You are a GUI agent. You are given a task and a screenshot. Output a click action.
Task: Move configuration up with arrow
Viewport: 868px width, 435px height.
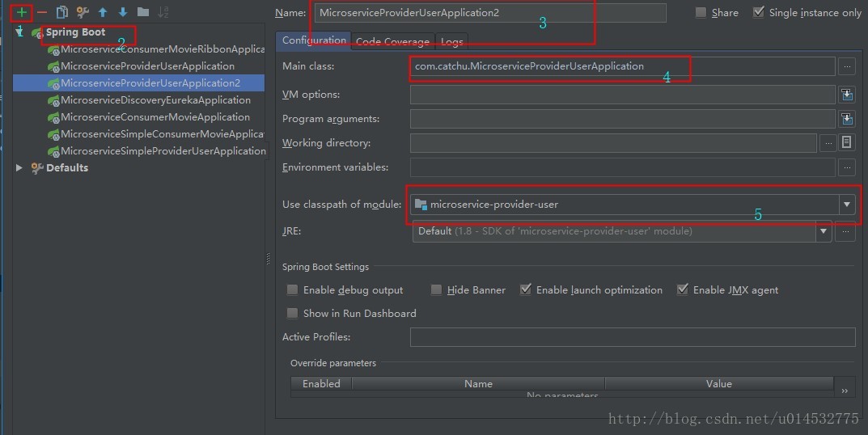pyautogui.click(x=103, y=11)
